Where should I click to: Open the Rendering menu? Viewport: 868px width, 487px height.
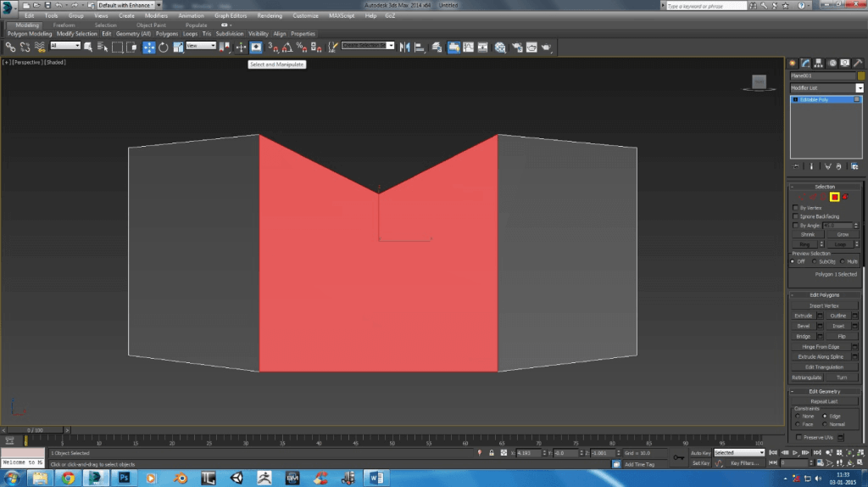pyautogui.click(x=270, y=16)
